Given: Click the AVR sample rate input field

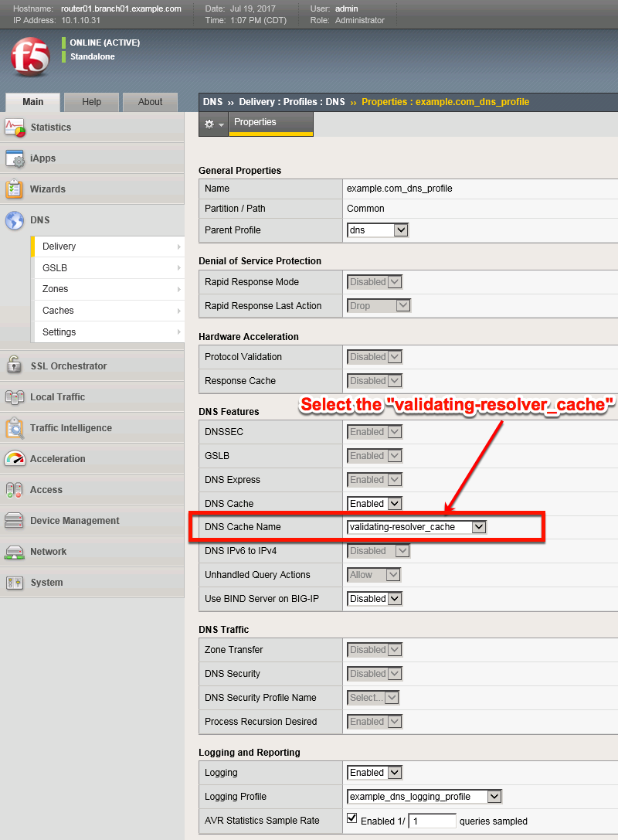Looking at the screenshot, I should point(432,821).
